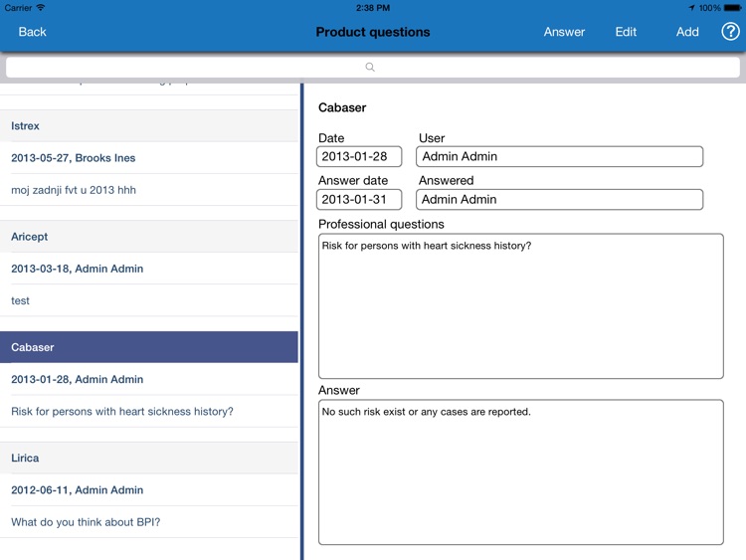The image size is (746, 560).
Task: Click the location arrow in status bar
Action: (691, 8)
